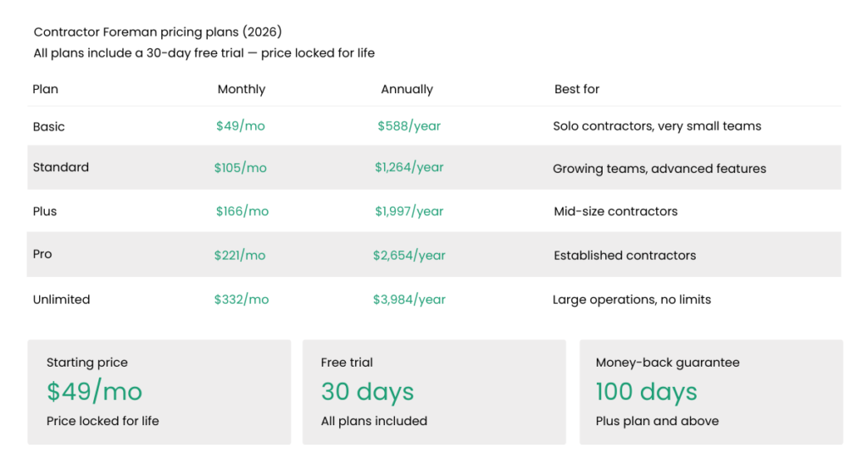The image size is (868, 470).
Task: Click the Best for column header
Action: coord(577,89)
